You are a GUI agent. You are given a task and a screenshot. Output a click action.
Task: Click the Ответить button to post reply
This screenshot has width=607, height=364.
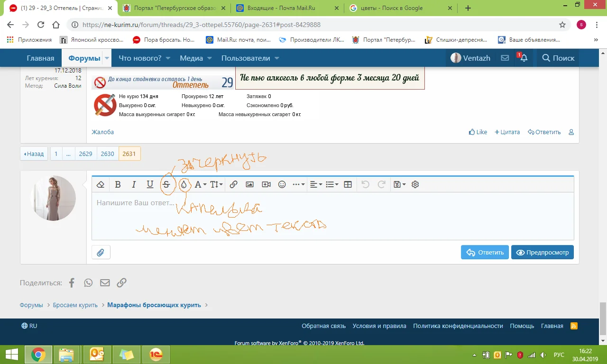(x=485, y=252)
